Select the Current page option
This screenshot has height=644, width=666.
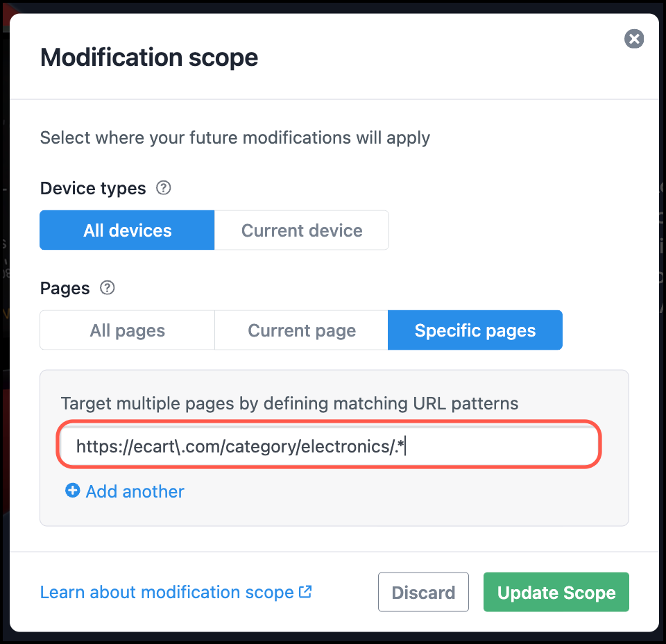pos(302,330)
